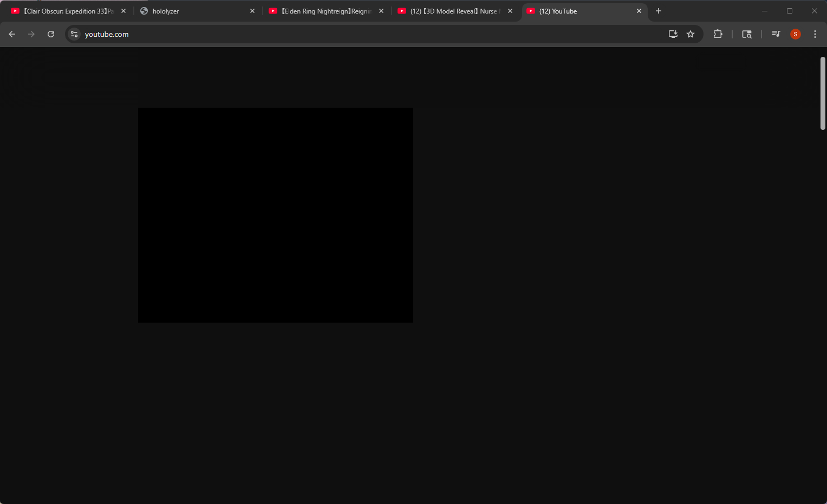View site information for youtube.com

click(x=74, y=34)
